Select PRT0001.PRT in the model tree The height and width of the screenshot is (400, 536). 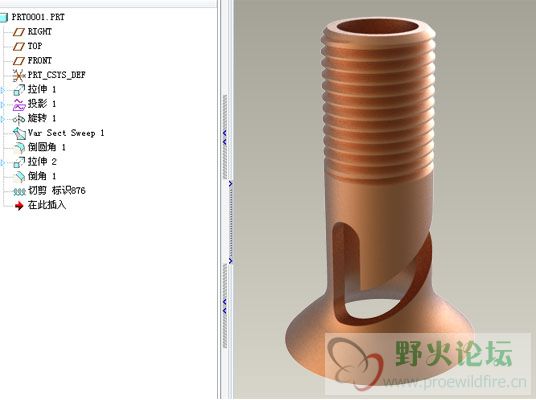point(38,17)
